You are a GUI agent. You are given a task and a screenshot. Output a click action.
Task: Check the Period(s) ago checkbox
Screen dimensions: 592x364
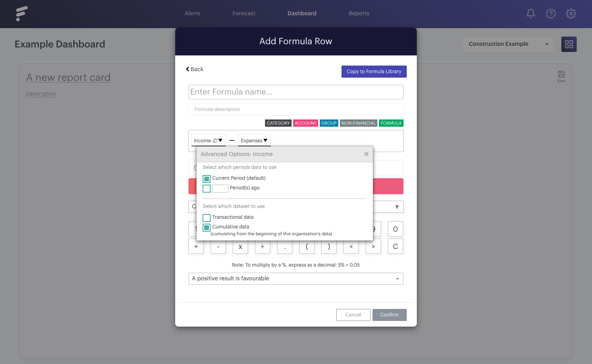(x=207, y=188)
